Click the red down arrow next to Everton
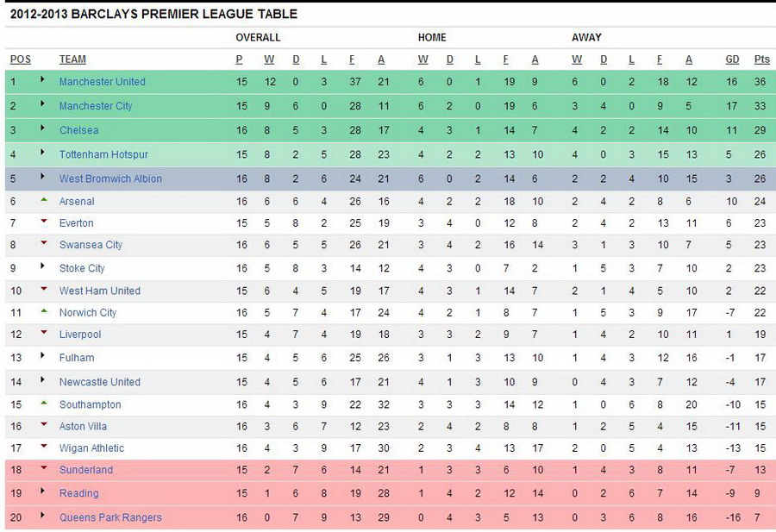The height and width of the screenshot is (532, 776). [44, 222]
